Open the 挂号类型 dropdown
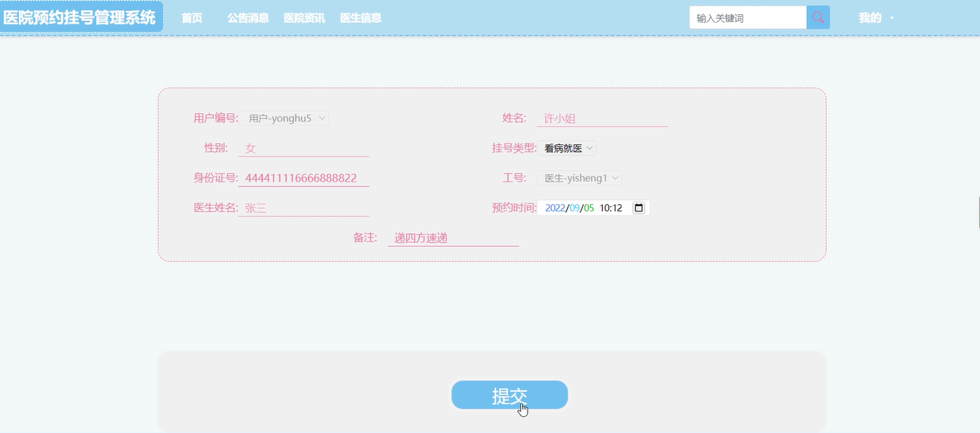This screenshot has width=980, height=433. point(566,148)
